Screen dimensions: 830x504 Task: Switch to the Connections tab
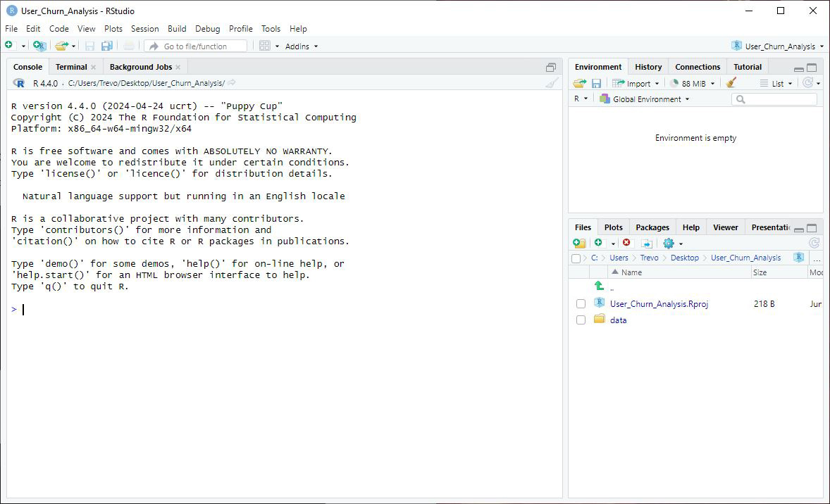[698, 67]
